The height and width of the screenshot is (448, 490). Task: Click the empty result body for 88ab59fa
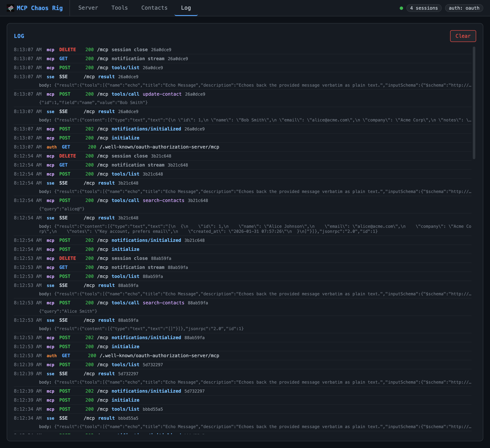coord(141,328)
